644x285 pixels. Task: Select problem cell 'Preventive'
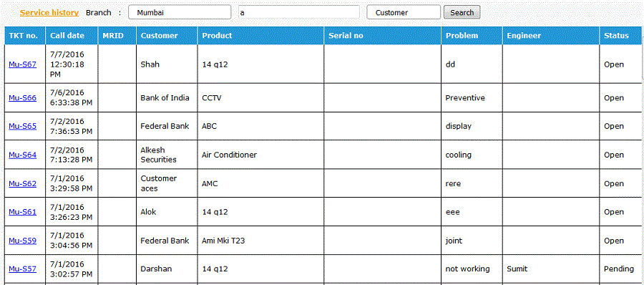[x=472, y=98]
